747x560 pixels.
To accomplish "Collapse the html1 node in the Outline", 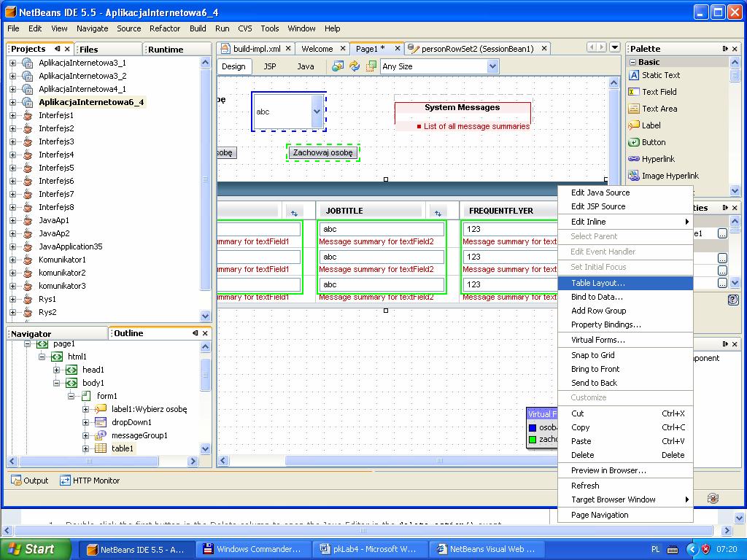I will (42, 357).
